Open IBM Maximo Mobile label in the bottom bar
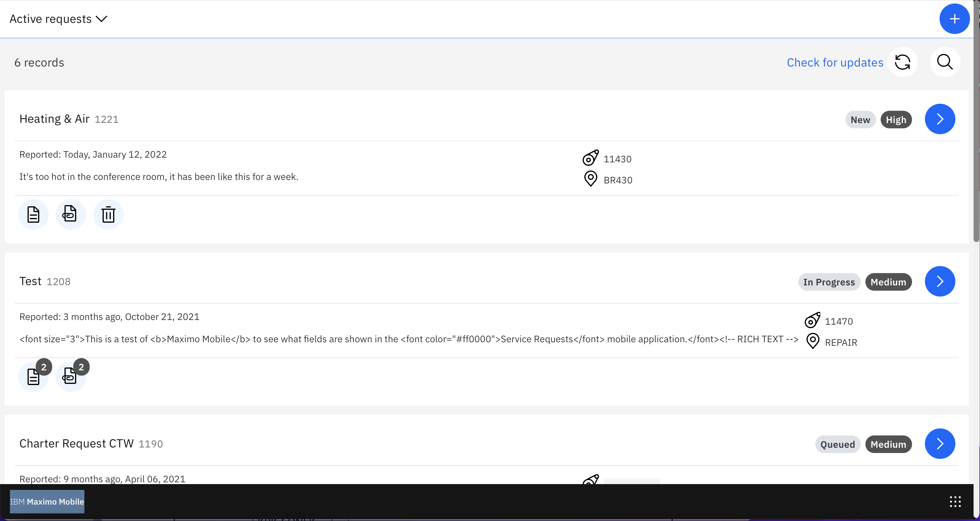Screen dimensions: 980x521 coord(47,501)
